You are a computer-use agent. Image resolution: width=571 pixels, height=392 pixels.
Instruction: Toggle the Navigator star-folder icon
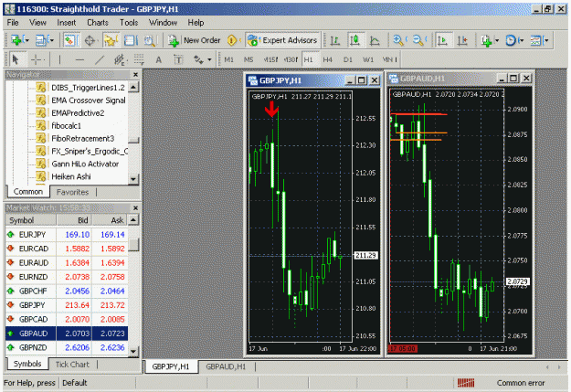pyautogui.click(x=111, y=40)
